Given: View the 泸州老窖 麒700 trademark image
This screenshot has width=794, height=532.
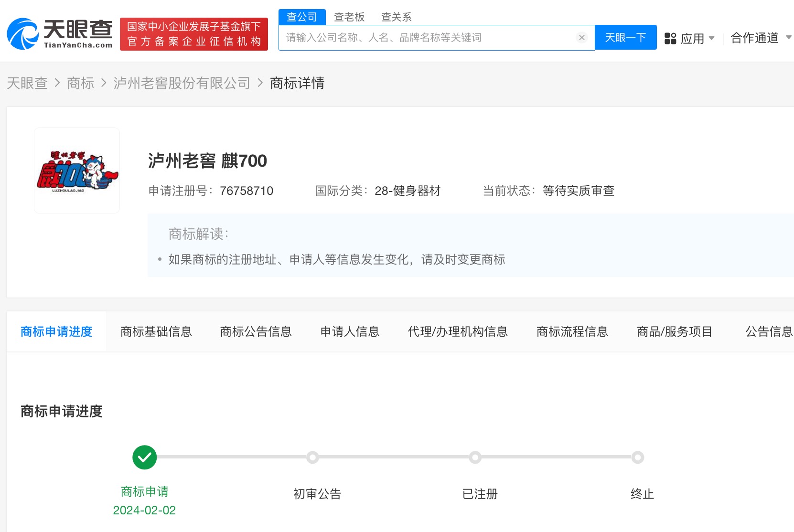Looking at the screenshot, I should point(77,170).
